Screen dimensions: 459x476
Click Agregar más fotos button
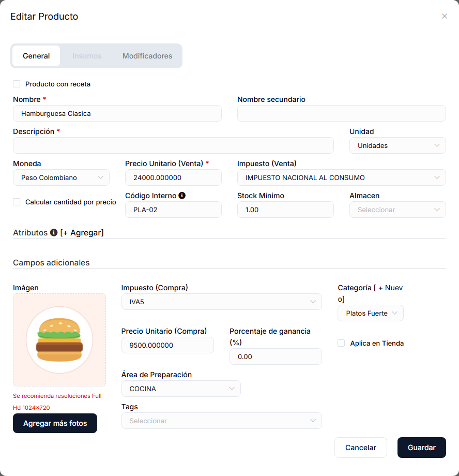click(55, 423)
